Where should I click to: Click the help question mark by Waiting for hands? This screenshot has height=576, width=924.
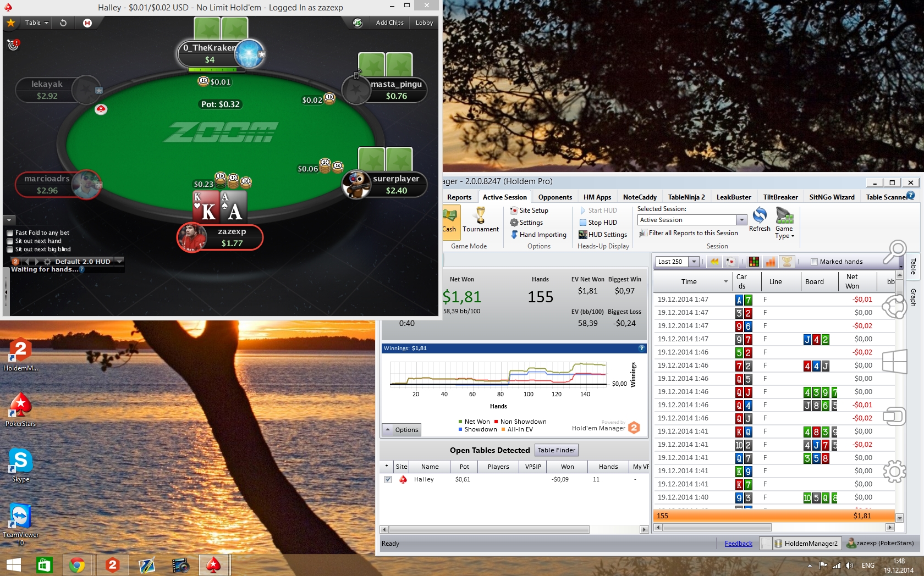(82, 269)
